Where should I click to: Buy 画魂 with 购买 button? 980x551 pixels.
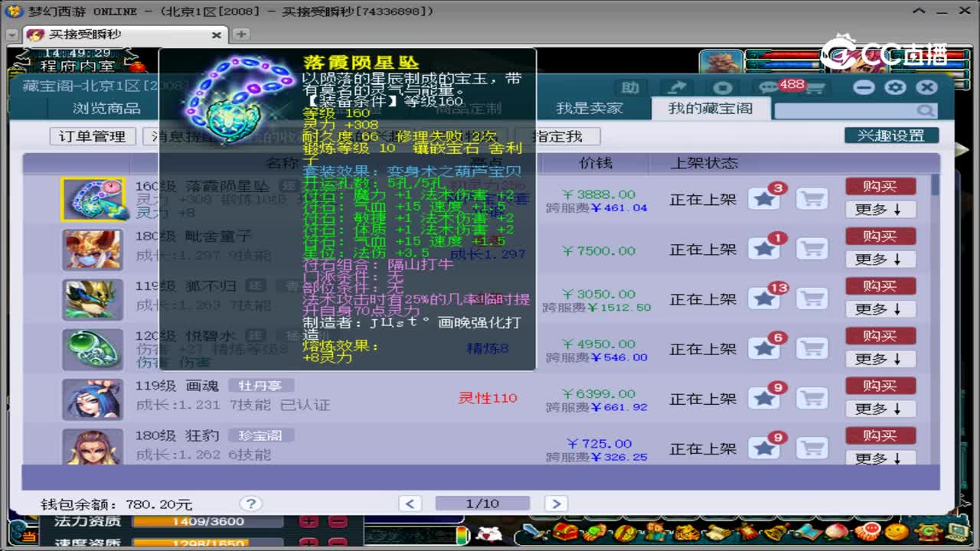[880, 385]
